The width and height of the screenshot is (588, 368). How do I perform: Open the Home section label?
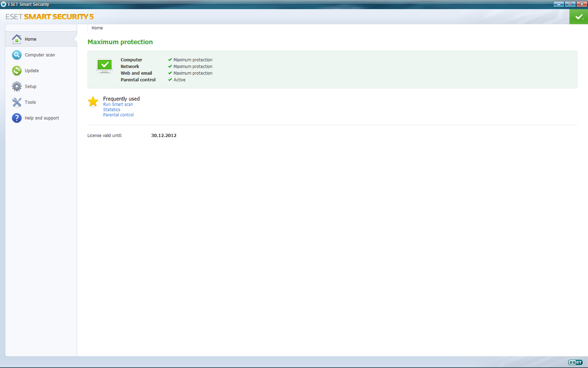coord(31,39)
